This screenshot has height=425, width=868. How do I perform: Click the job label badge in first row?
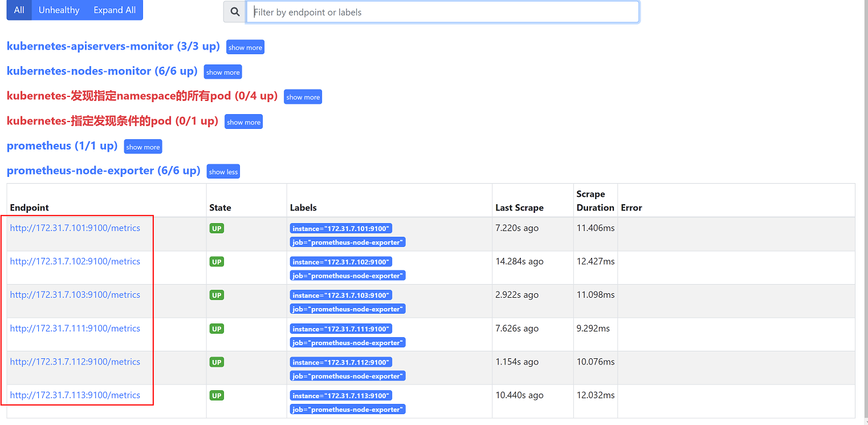pyautogui.click(x=348, y=242)
